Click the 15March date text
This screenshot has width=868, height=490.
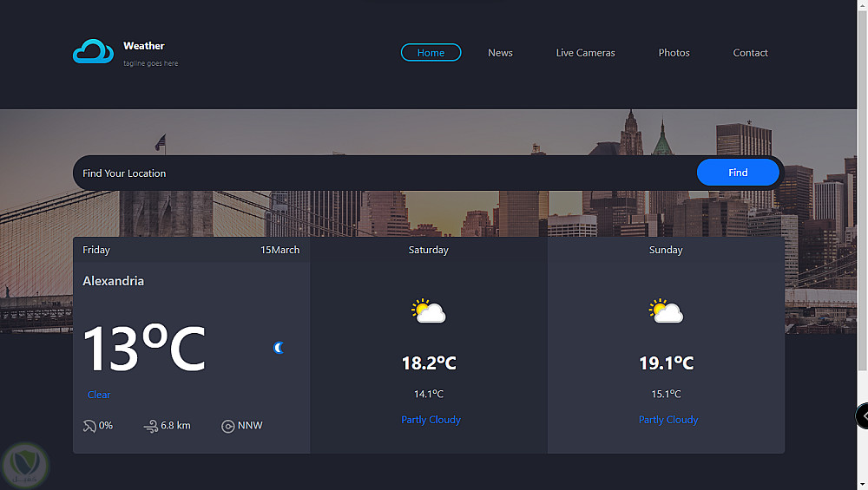pyautogui.click(x=280, y=250)
